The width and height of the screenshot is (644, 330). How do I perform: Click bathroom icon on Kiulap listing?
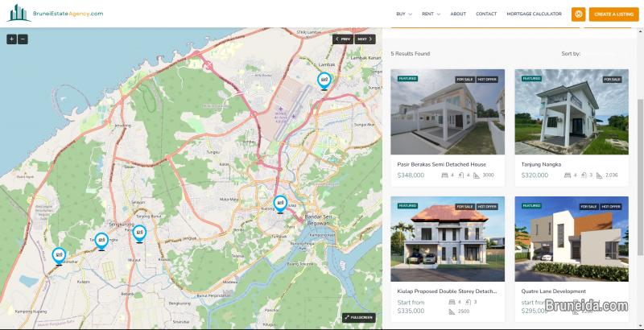pos(469,302)
